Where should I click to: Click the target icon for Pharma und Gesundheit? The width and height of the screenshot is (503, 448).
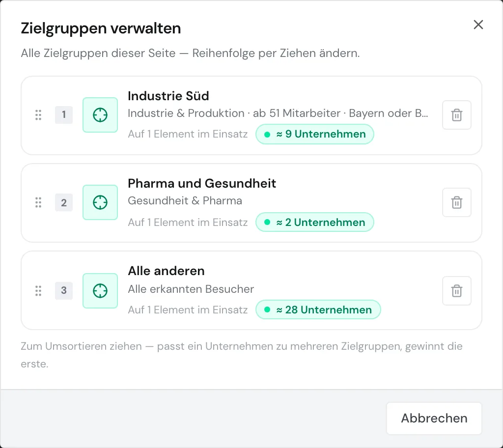tap(100, 202)
